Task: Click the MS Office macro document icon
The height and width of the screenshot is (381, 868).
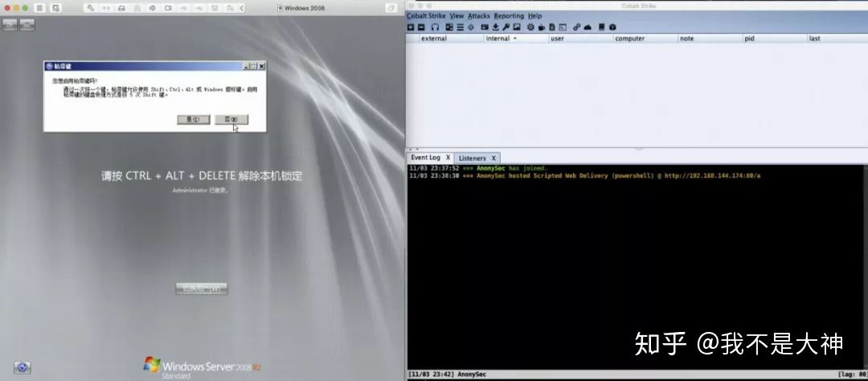Action: point(552,27)
